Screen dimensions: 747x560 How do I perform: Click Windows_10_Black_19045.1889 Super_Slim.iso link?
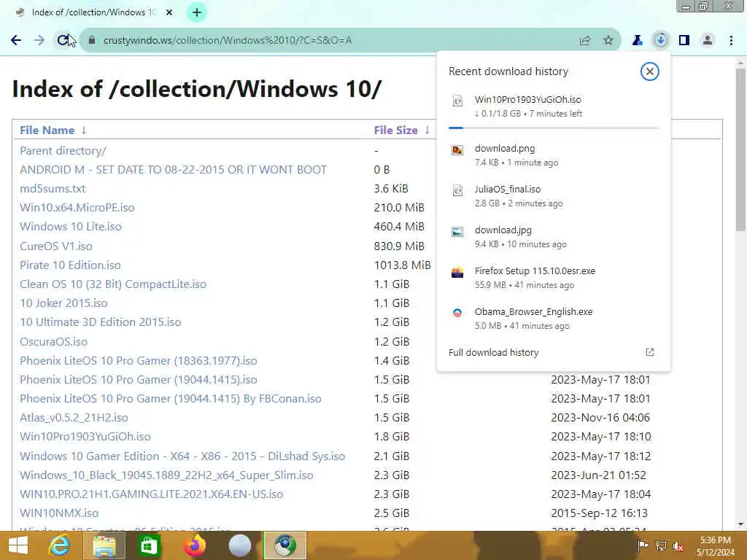166,475
